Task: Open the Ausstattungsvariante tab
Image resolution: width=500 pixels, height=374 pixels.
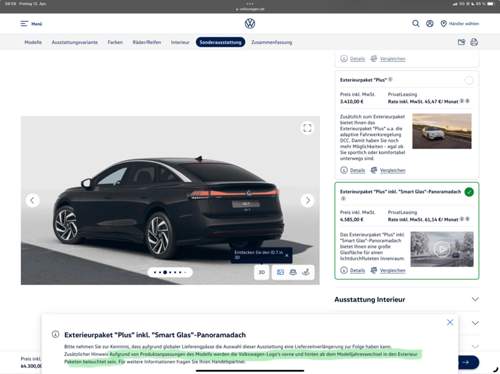Action: coord(75,42)
